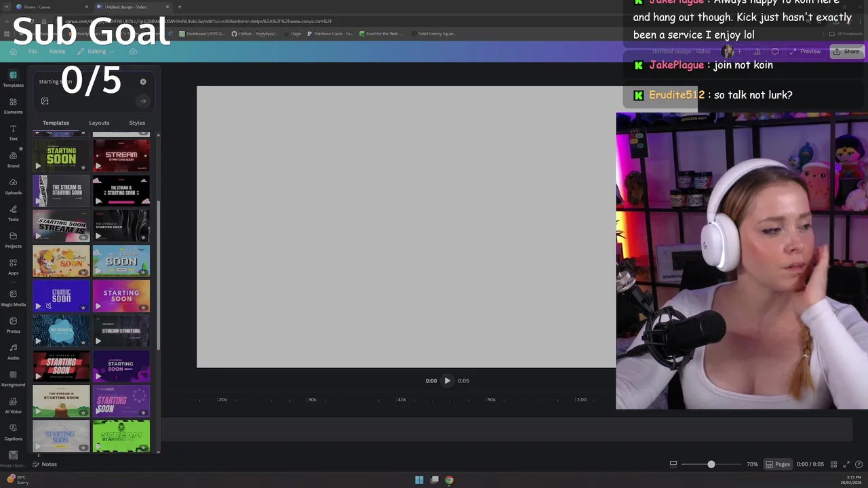868x488 pixels.
Task: Click the cloud save status icon
Action: click(x=133, y=52)
